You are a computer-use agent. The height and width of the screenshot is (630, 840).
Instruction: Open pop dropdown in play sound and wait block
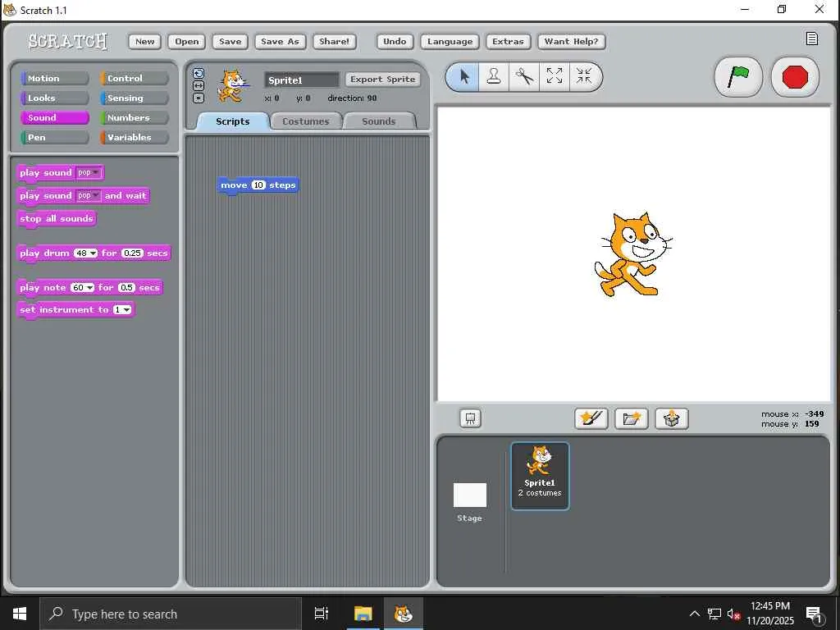click(x=88, y=195)
